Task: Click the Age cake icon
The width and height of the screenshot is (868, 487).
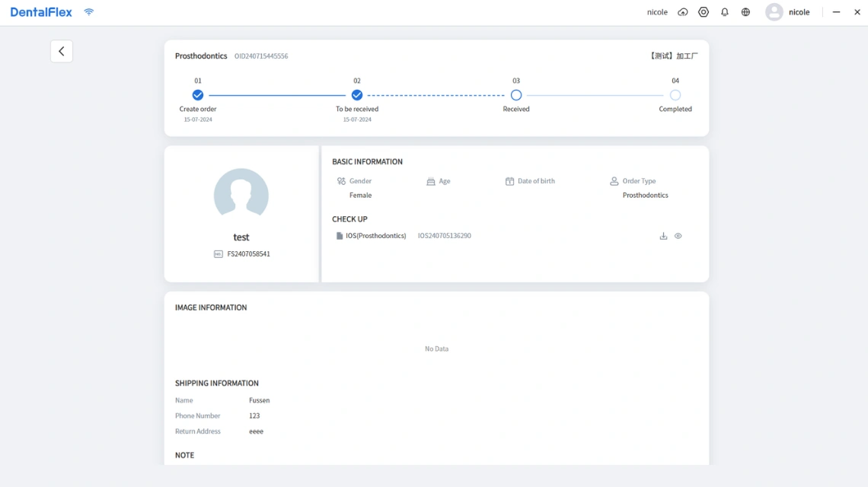Action: (431, 181)
